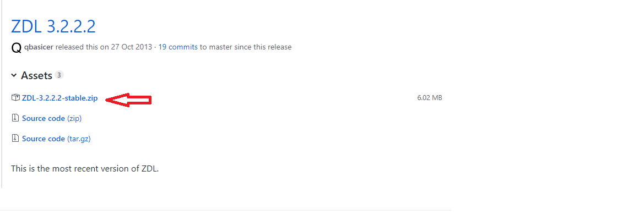Download ZDL-3.2.2.2-stable.zip
The height and width of the screenshot is (221, 644).
coord(60,98)
